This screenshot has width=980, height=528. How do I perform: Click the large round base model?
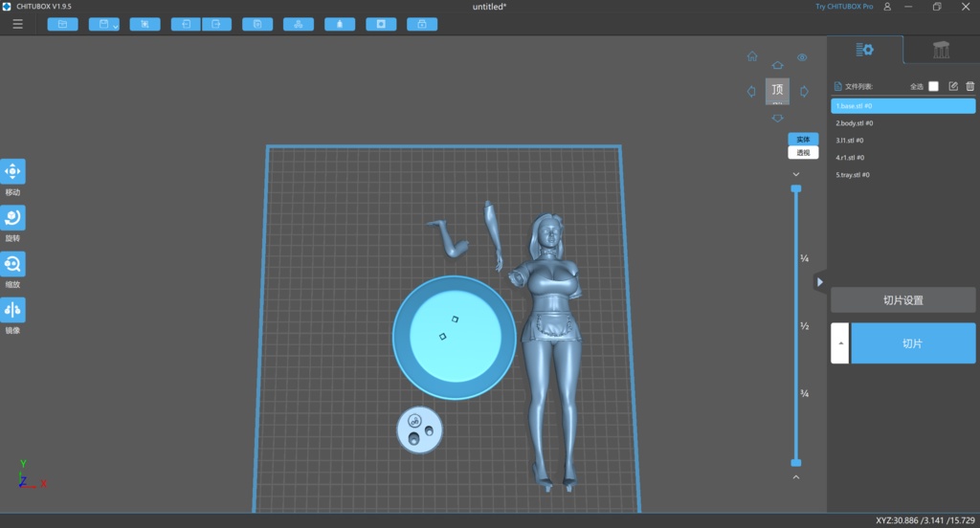coord(455,338)
